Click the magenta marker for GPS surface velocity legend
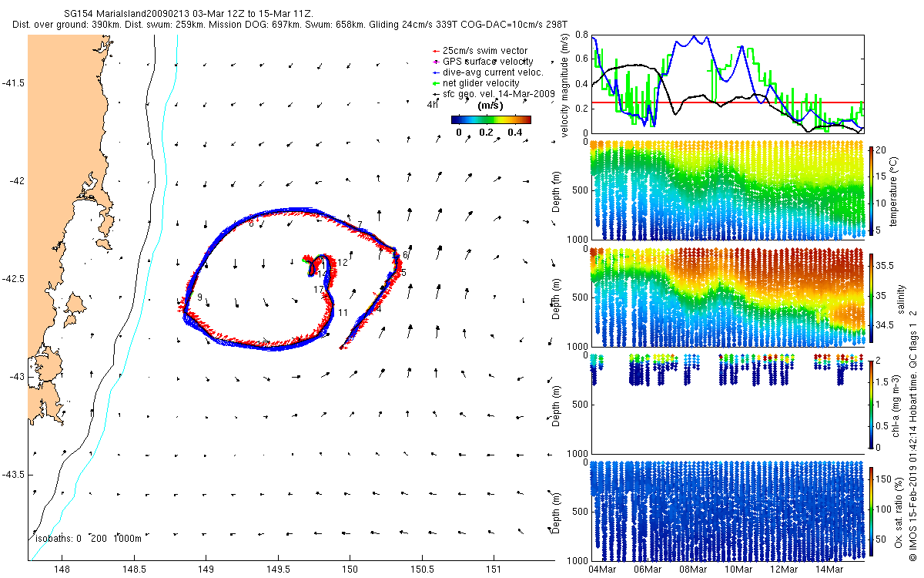Screen dimensions: 924x578 [437, 61]
